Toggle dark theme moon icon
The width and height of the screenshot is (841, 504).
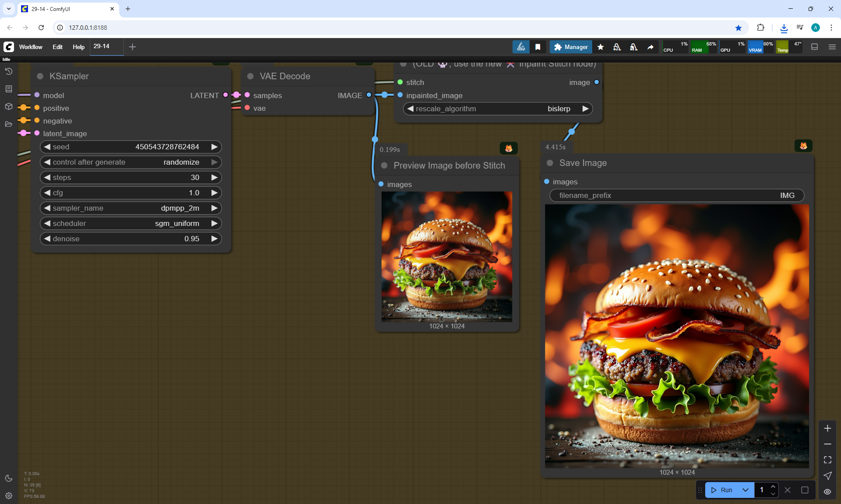pyautogui.click(x=9, y=478)
